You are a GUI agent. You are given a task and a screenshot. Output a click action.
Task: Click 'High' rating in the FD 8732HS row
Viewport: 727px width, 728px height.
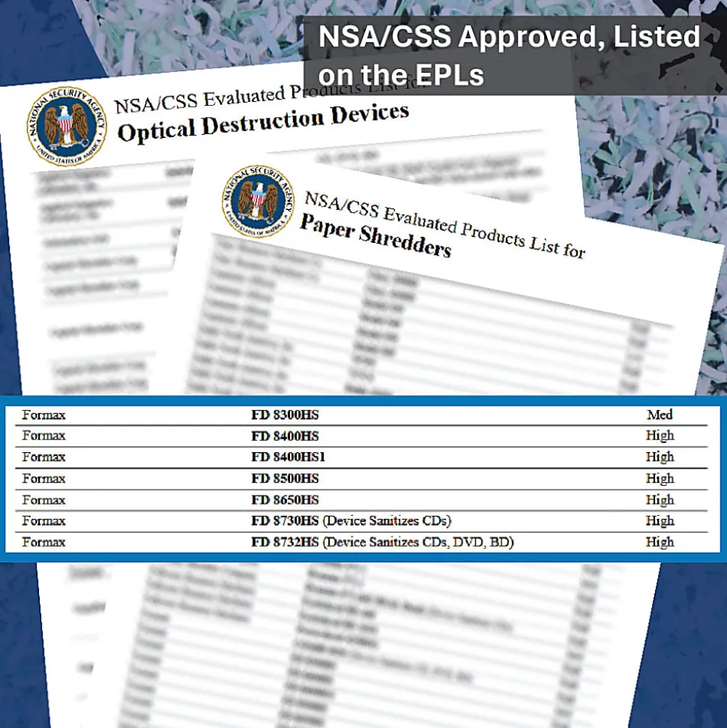pos(660,542)
